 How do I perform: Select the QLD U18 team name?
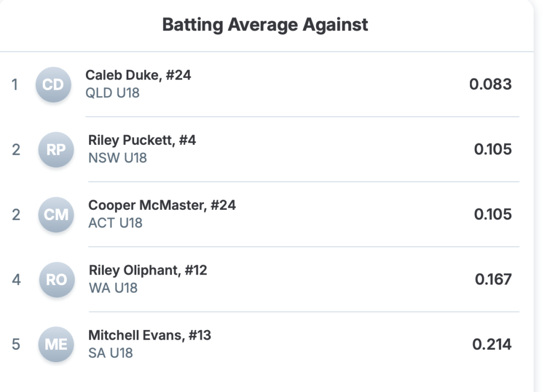tap(112, 93)
